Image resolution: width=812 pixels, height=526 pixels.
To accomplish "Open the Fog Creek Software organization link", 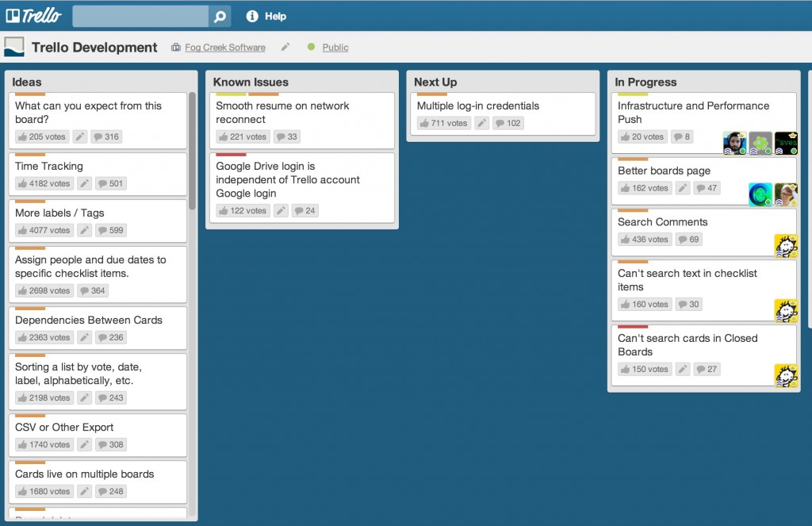I will click(x=225, y=47).
